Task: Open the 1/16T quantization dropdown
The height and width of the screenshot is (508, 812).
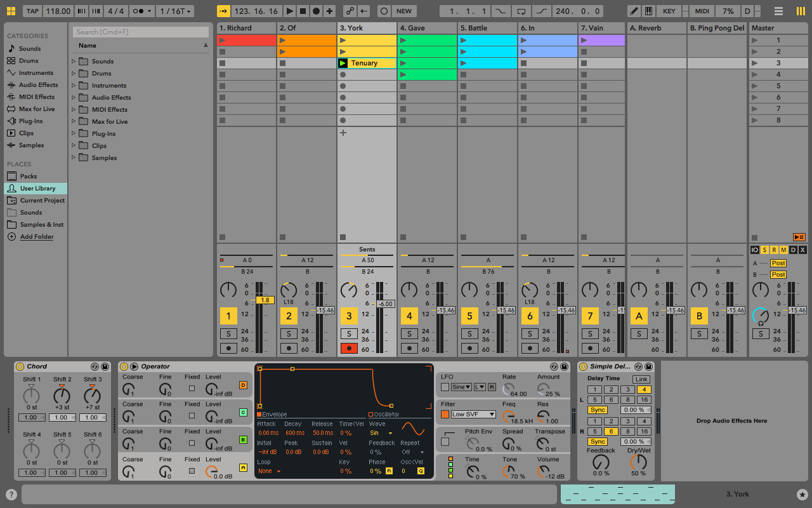Action: point(175,11)
